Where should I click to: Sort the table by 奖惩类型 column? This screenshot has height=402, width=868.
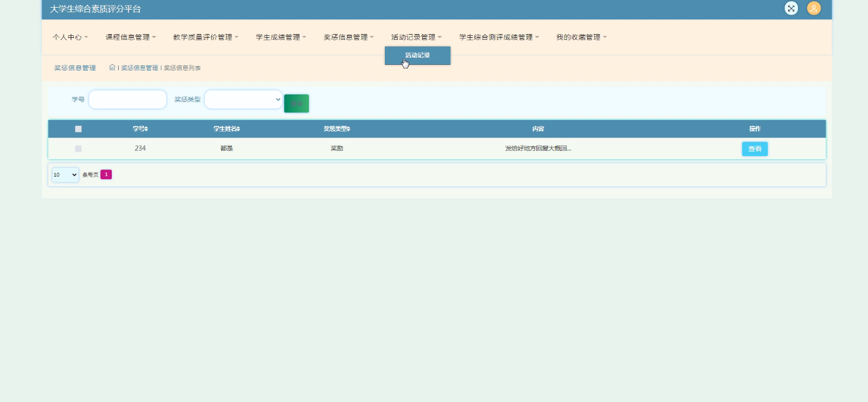tap(337, 129)
